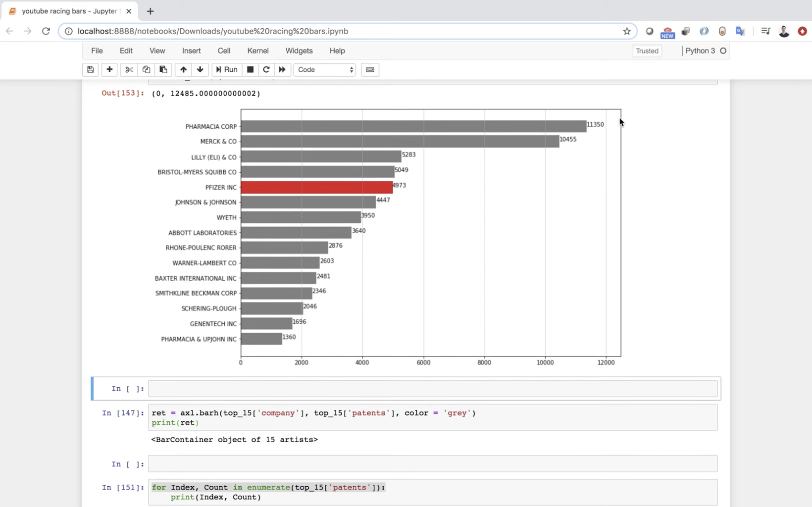Move selected cell up with arrow icon

pos(183,70)
